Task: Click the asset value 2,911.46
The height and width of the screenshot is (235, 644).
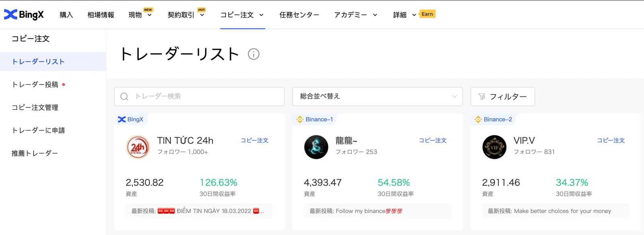Action: coord(501,183)
